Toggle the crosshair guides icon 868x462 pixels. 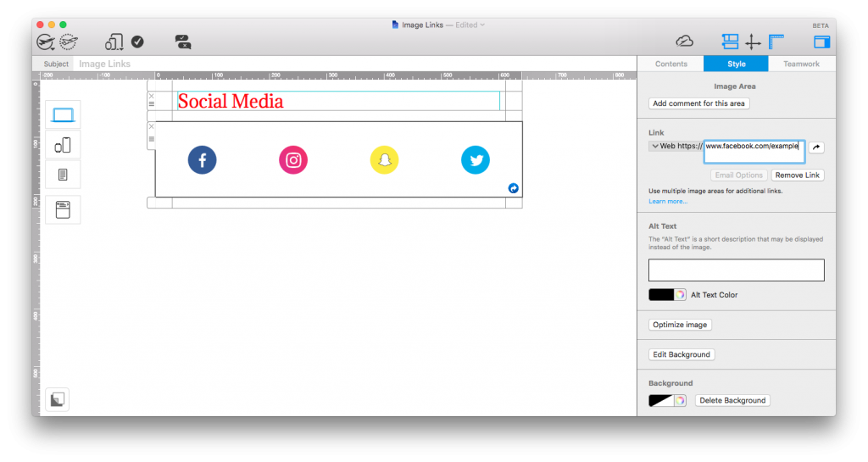753,42
